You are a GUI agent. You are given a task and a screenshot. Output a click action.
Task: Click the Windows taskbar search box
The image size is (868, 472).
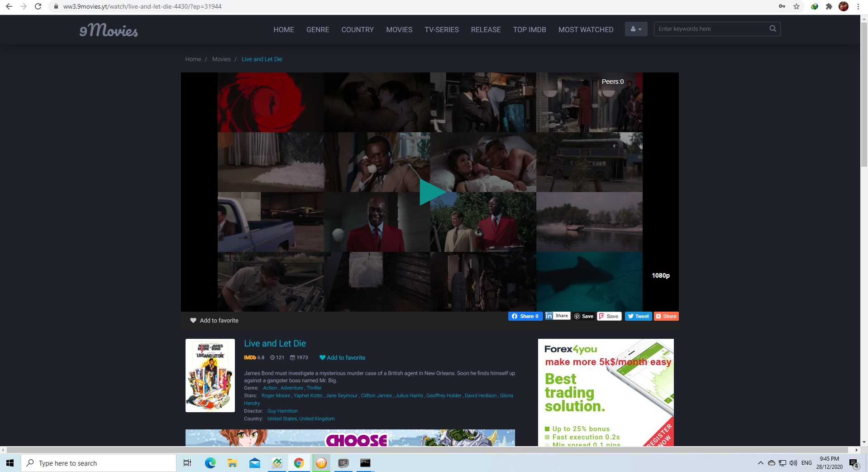click(x=99, y=463)
